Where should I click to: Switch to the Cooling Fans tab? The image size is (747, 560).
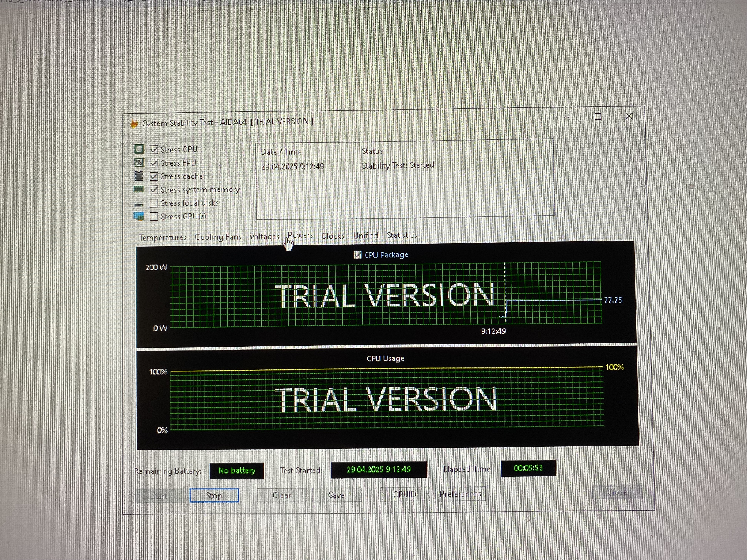218,237
